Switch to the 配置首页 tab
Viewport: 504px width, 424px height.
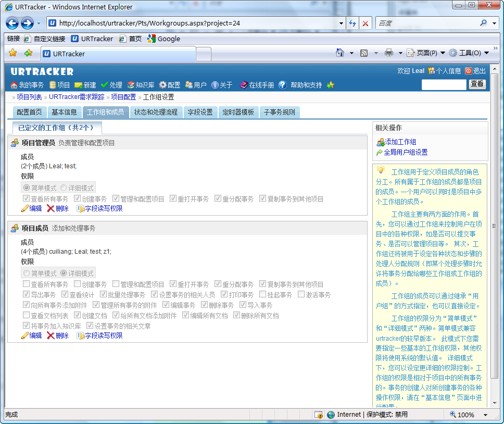click(x=29, y=112)
